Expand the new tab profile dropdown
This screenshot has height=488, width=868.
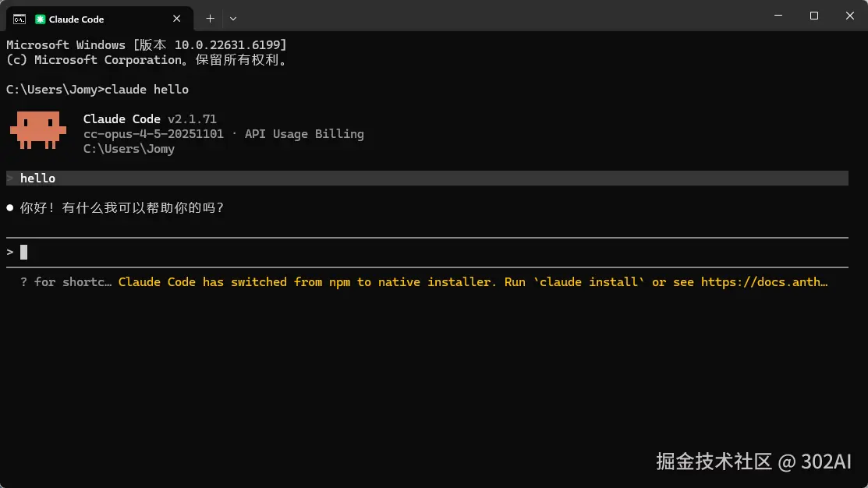pyautogui.click(x=233, y=19)
